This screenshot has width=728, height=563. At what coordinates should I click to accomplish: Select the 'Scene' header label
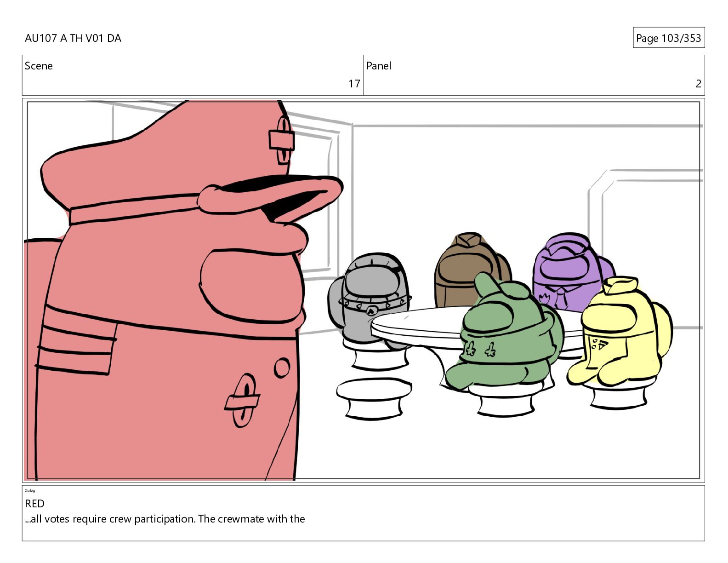[x=39, y=66]
